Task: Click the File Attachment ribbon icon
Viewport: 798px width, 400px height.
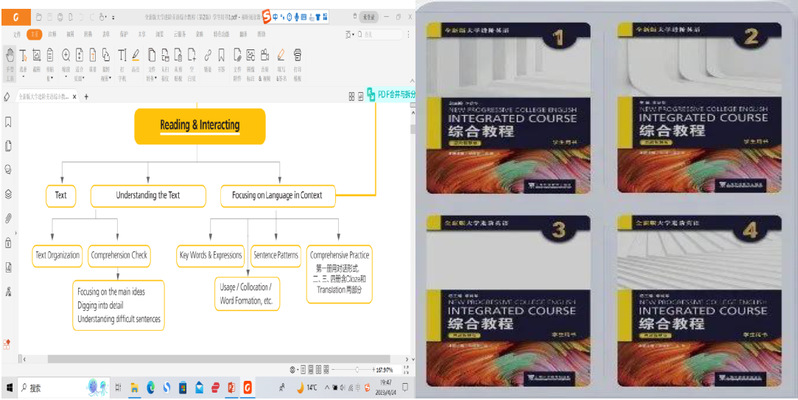Action: pyautogui.click(x=237, y=56)
